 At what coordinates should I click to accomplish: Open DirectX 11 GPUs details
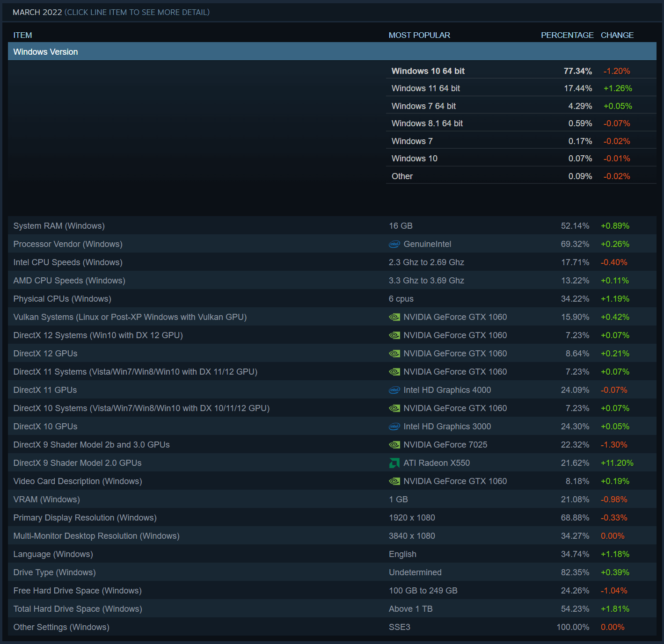click(332, 390)
